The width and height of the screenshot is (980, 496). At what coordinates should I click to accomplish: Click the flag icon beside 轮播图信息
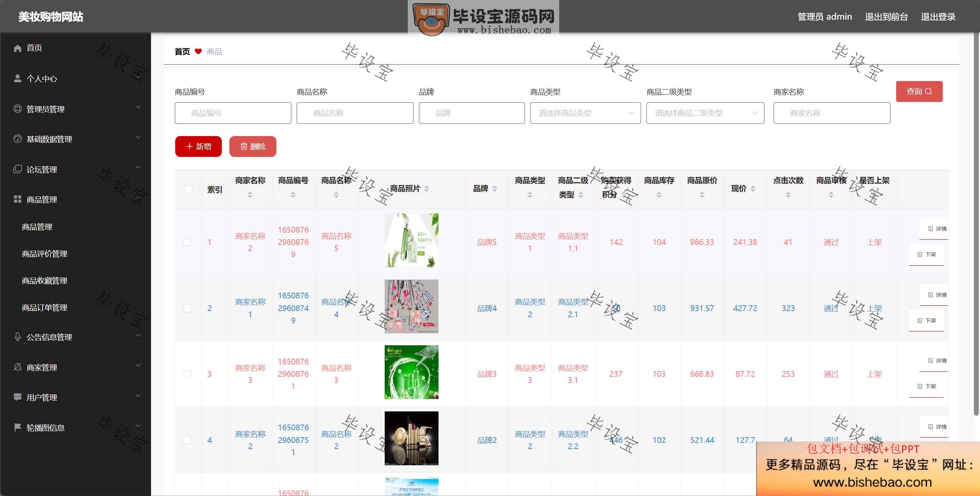pyautogui.click(x=17, y=427)
